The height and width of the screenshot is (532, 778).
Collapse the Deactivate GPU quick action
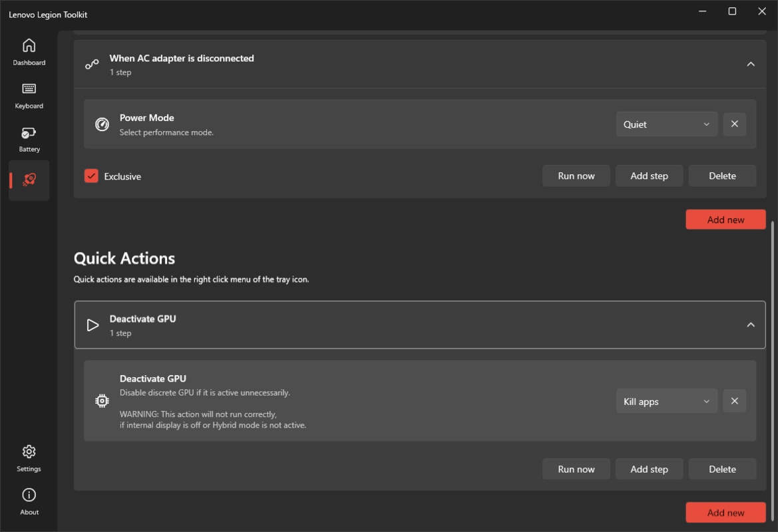751,325
